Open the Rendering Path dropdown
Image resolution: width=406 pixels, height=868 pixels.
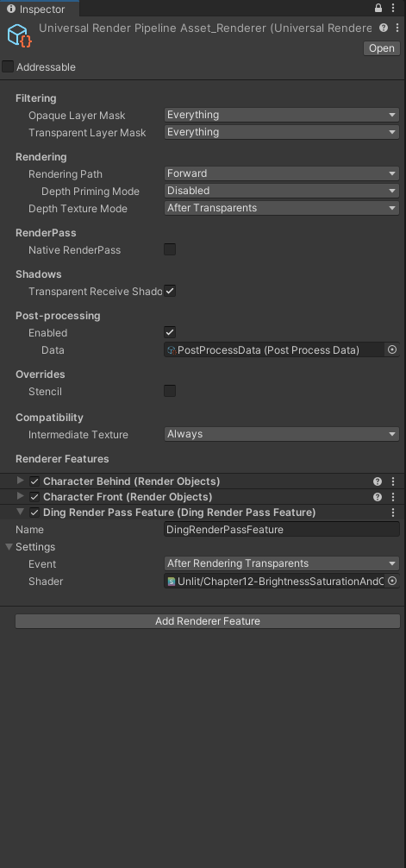(x=282, y=173)
